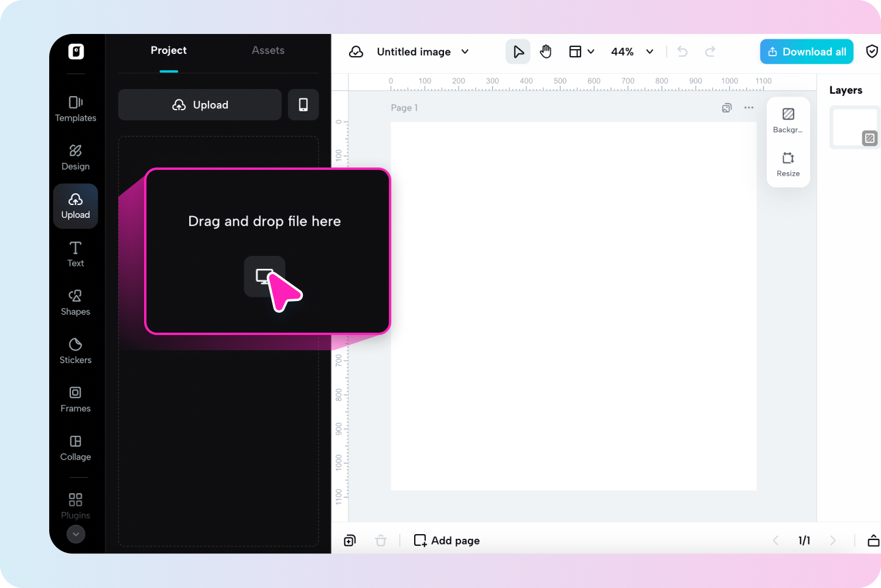Click the Download all button

[x=807, y=52]
